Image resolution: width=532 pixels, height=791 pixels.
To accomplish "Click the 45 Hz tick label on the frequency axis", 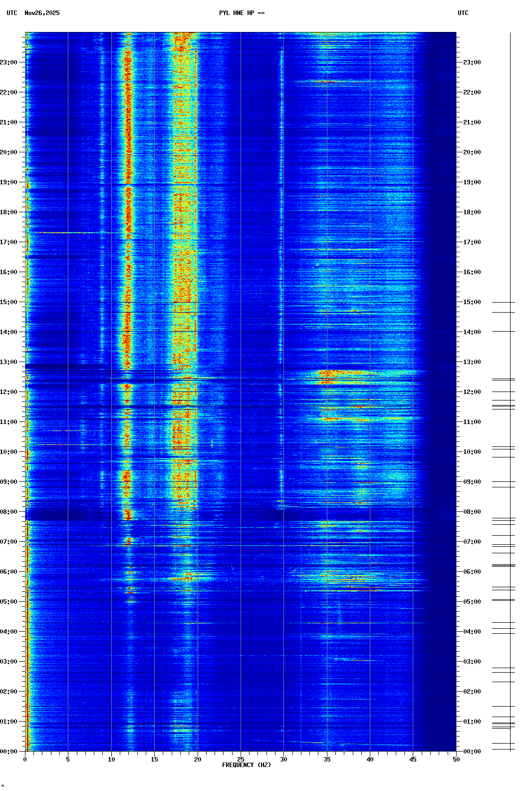I will click(413, 760).
